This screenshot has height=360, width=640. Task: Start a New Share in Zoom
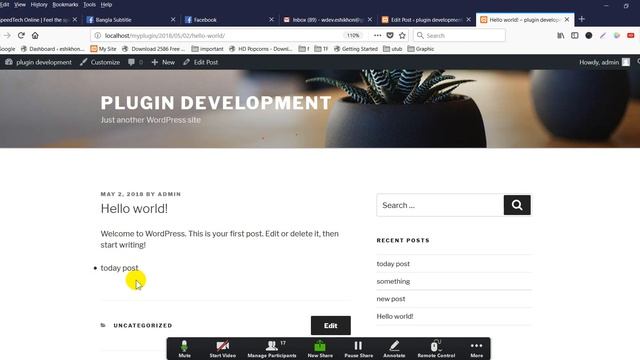click(x=320, y=349)
